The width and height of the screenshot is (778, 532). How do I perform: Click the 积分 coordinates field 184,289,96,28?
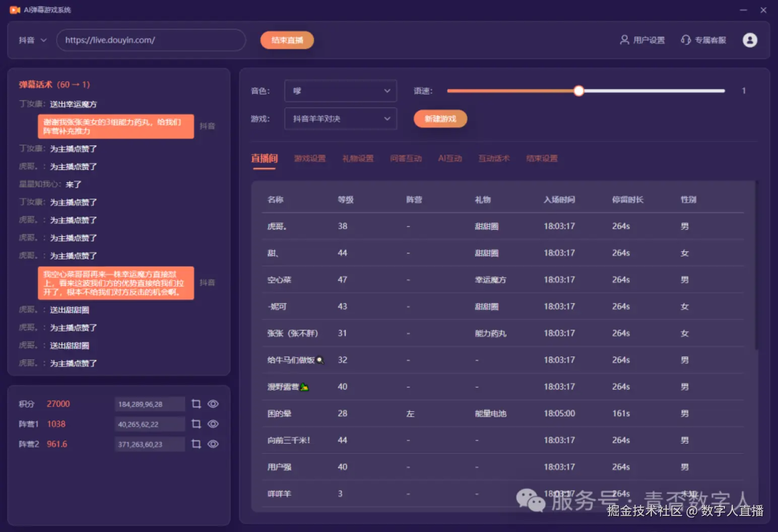coord(150,404)
